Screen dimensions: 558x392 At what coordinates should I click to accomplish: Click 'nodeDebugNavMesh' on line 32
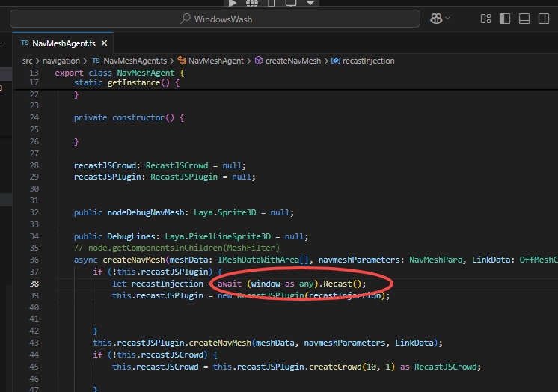click(146, 212)
